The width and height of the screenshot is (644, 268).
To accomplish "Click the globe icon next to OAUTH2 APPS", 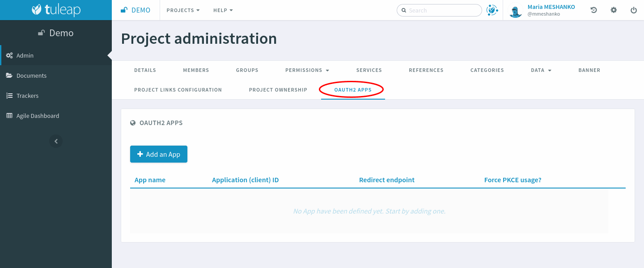I will tap(133, 122).
